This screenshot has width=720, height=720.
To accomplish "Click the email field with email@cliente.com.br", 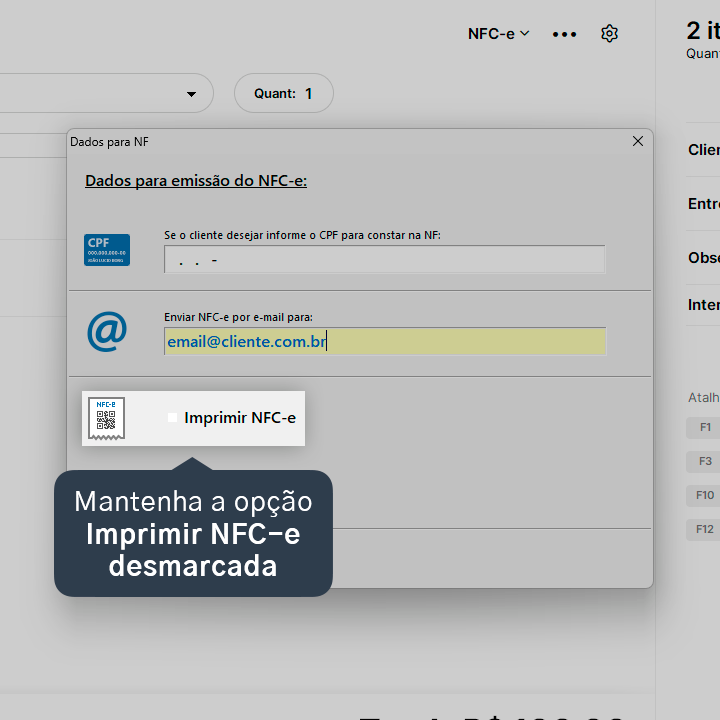I will pos(385,341).
